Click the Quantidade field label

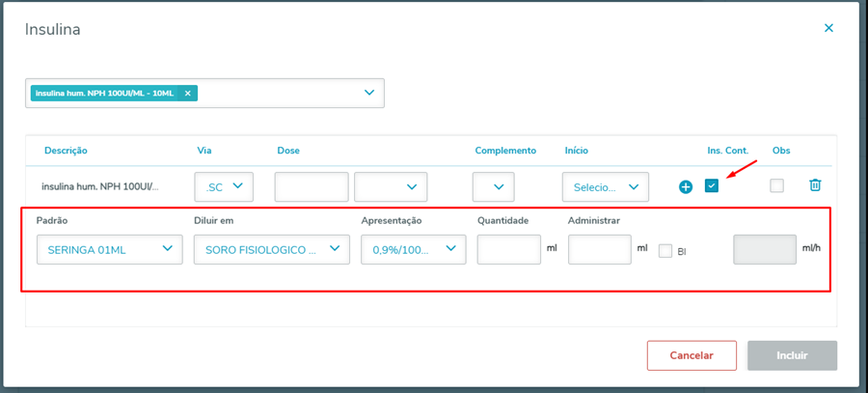pos(503,220)
